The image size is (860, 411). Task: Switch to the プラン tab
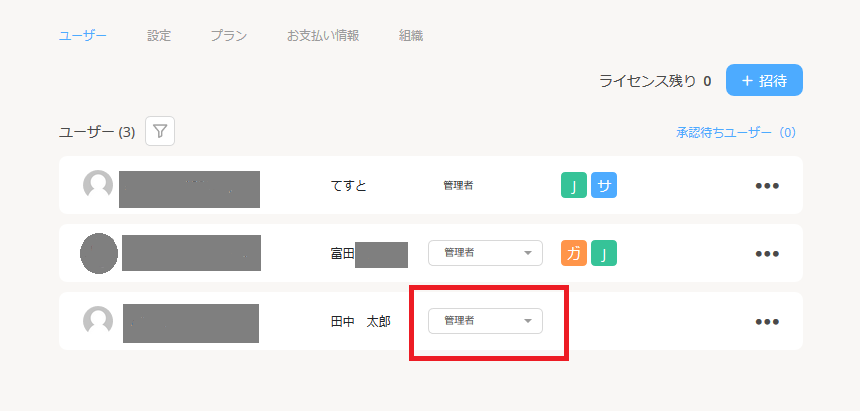229,36
